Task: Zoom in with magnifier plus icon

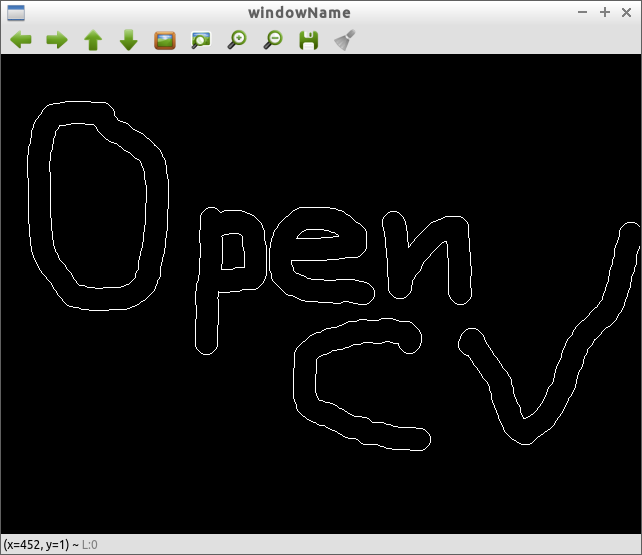Action: (x=237, y=40)
